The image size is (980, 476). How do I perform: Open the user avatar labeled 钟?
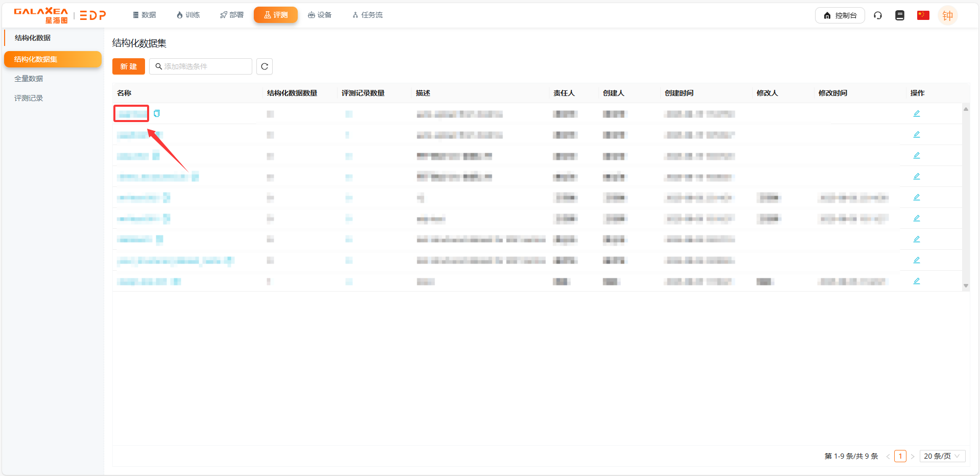(x=947, y=15)
